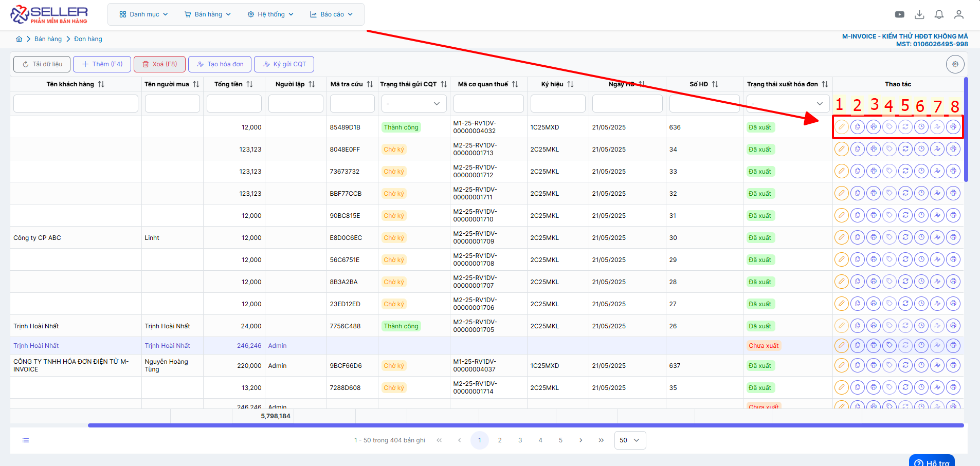
Task: Click the home icon in the breadcrumb
Action: (x=19, y=39)
